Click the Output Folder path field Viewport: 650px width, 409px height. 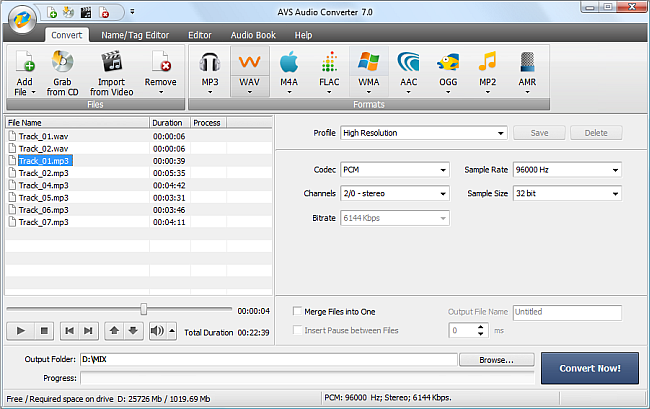pyautogui.click(x=269, y=360)
